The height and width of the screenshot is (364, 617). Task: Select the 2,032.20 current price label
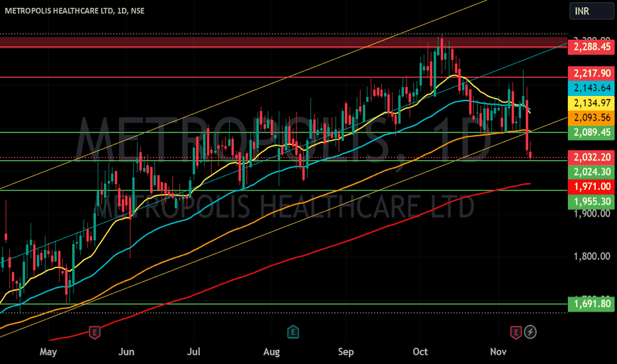coord(591,158)
